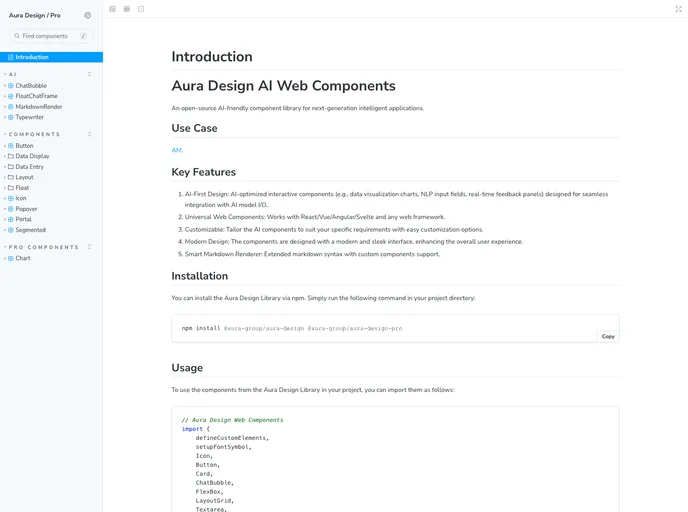
Task: Click 'defineCustomElements,' in the code block
Action: point(232,438)
